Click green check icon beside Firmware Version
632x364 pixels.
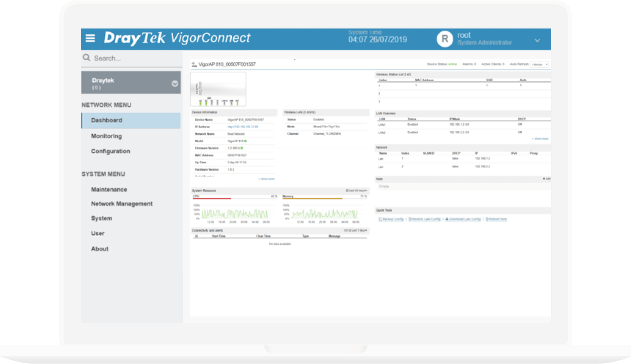click(241, 148)
